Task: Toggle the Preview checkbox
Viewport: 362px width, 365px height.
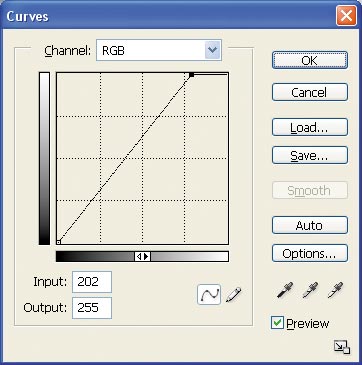Action: tap(277, 323)
